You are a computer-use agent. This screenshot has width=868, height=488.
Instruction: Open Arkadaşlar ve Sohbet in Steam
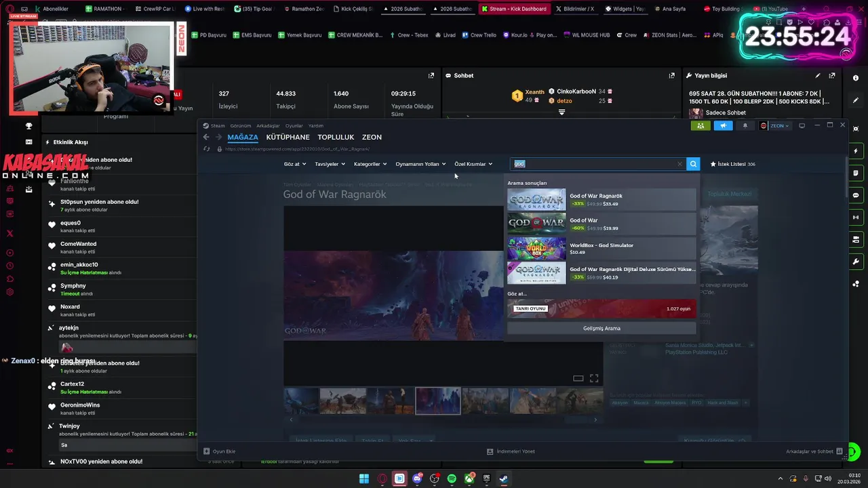[814, 451]
